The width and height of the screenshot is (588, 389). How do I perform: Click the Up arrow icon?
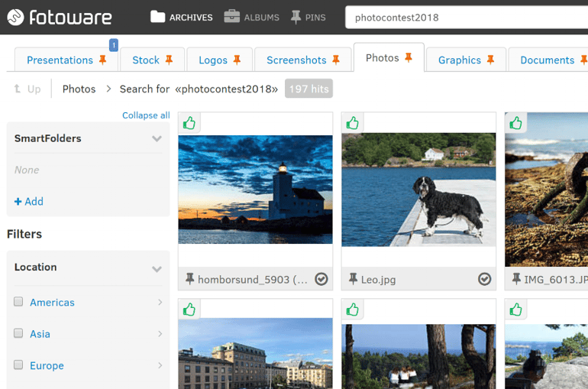click(18, 89)
